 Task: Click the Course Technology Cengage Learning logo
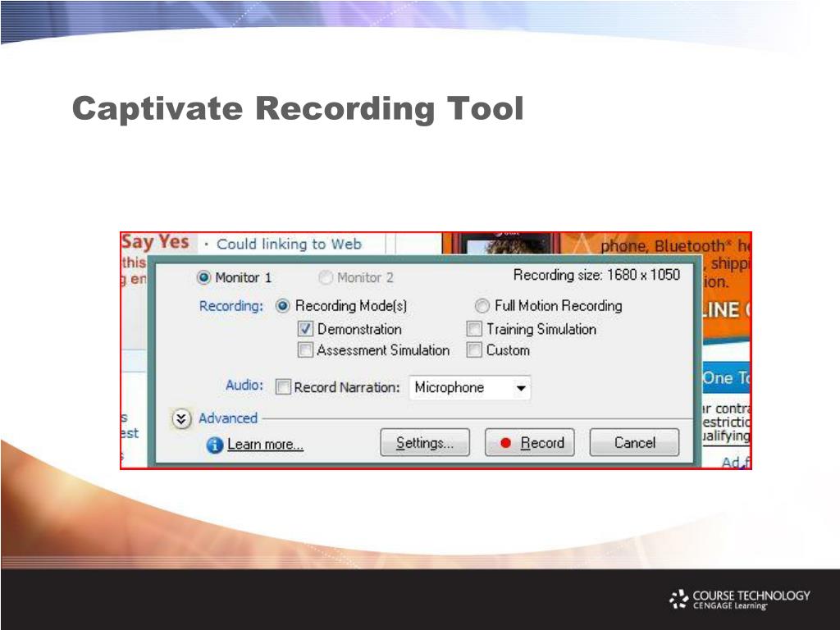coord(740,600)
